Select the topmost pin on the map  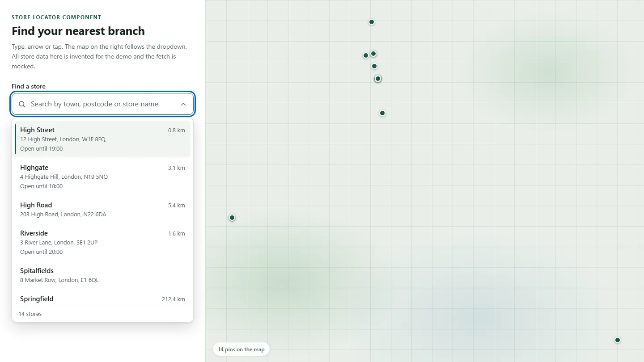[372, 22]
